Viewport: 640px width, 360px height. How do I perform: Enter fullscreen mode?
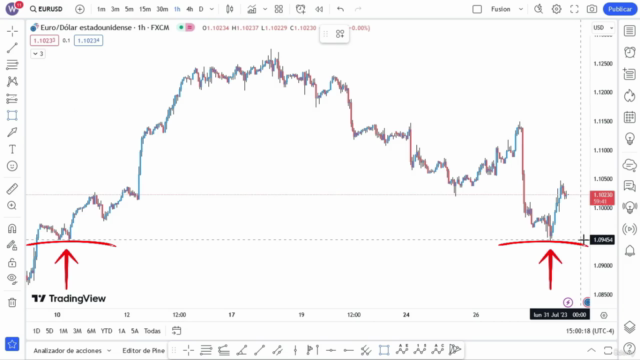coord(574,9)
